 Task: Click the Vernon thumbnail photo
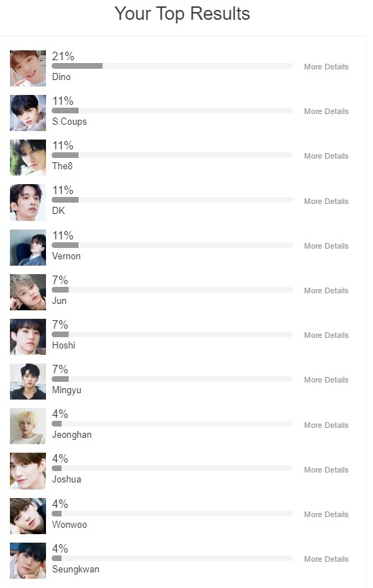pos(28,247)
